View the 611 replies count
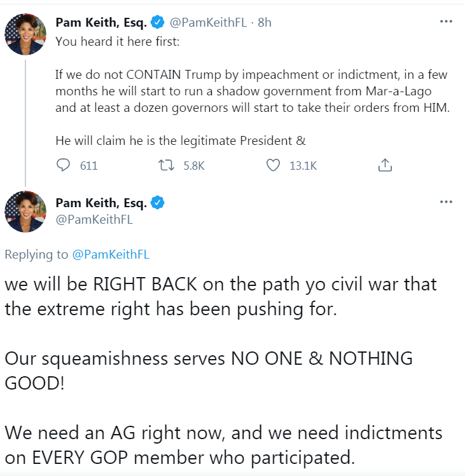 click(89, 166)
